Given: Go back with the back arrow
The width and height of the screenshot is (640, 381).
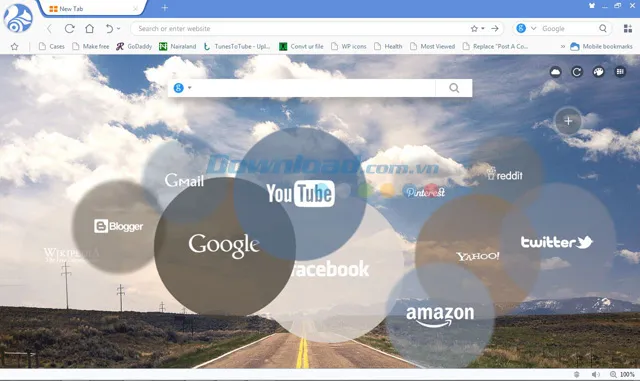Looking at the screenshot, I should (x=49, y=29).
